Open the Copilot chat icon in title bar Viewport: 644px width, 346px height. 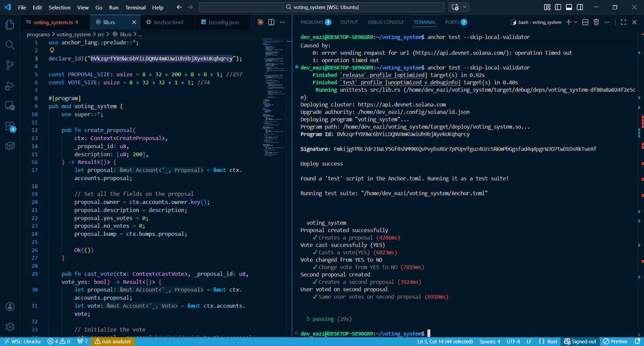click(455, 8)
